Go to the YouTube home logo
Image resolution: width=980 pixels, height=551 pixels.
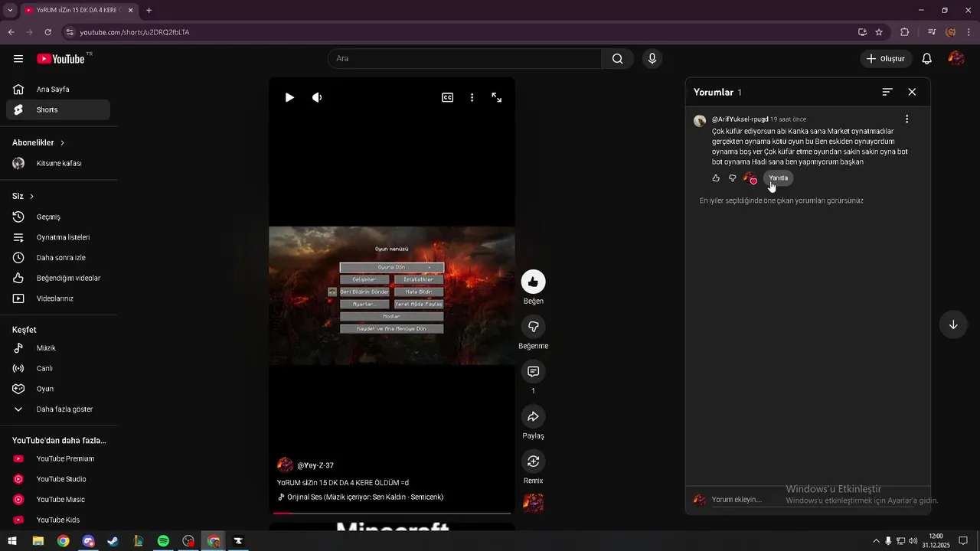(x=60, y=59)
